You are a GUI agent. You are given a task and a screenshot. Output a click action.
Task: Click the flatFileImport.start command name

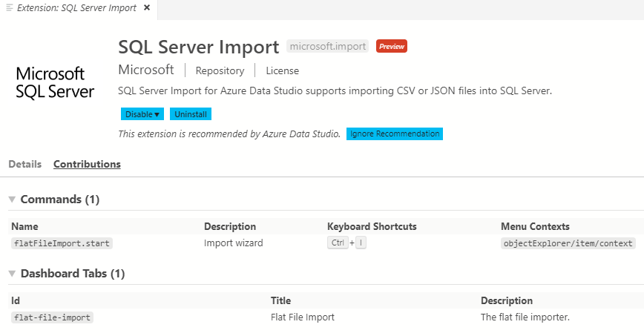coord(62,243)
